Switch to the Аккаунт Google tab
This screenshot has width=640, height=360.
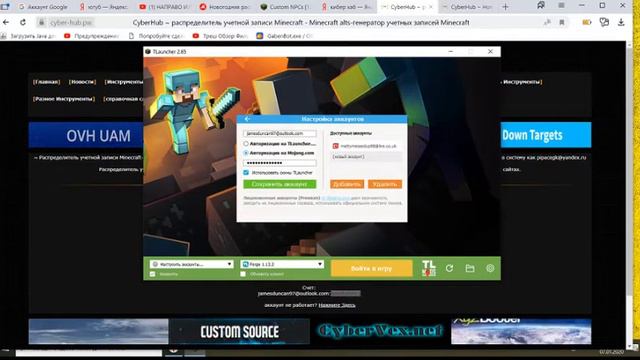42,7
